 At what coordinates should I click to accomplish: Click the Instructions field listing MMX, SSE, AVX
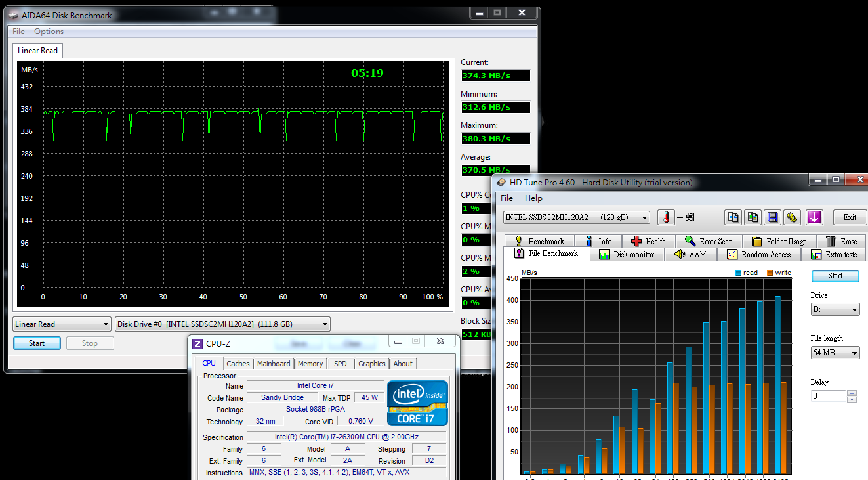click(x=346, y=473)
